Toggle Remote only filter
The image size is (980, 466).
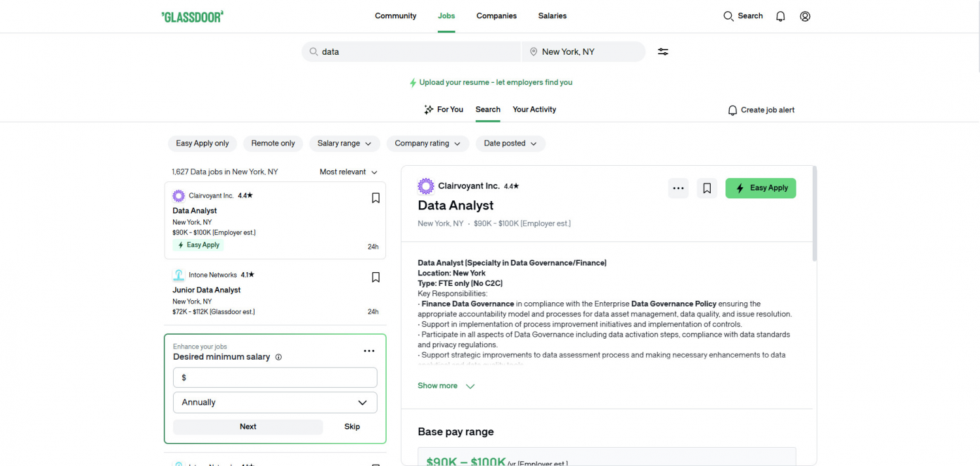point(273,144)
